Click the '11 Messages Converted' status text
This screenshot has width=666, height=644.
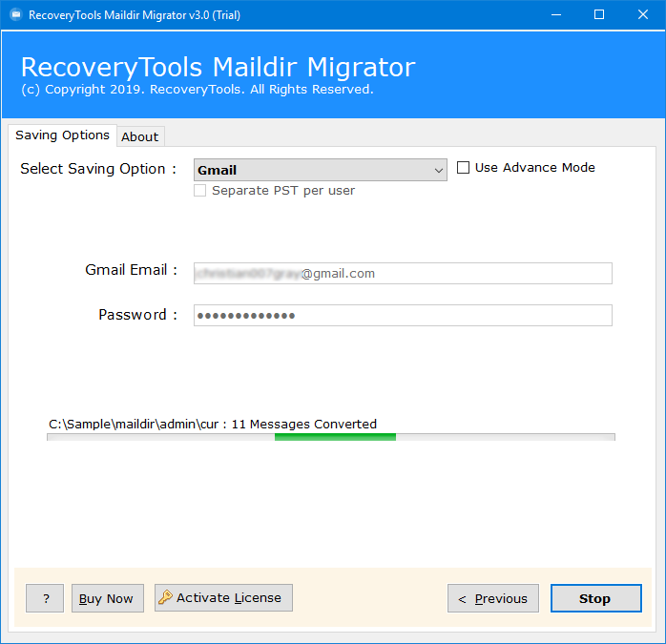coord(304,424)
